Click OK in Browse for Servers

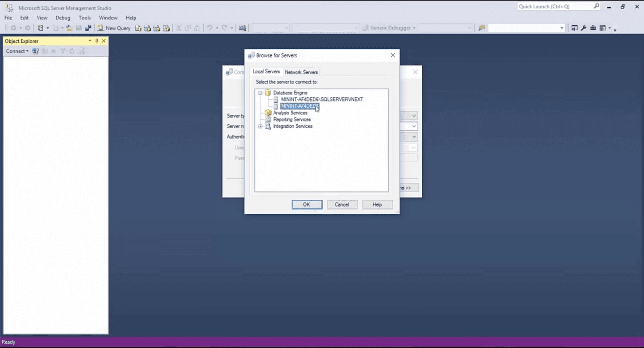[x=307, y=205]
